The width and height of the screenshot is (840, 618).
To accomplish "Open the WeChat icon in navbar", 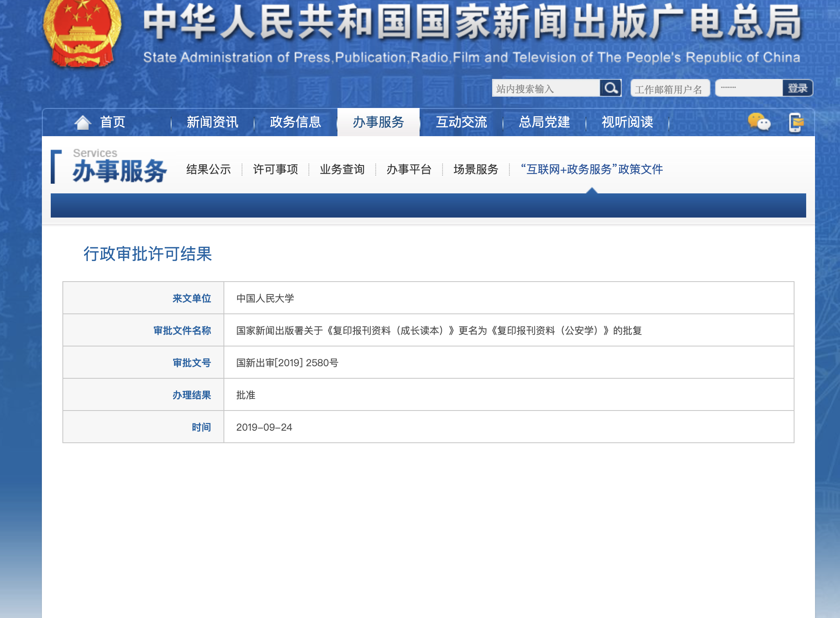I will pos(759,122).
